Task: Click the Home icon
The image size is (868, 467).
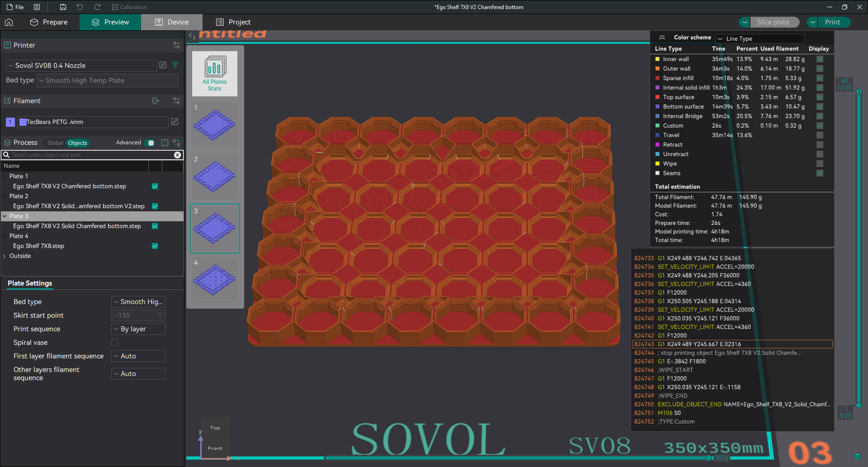Action: coord(9,22)
